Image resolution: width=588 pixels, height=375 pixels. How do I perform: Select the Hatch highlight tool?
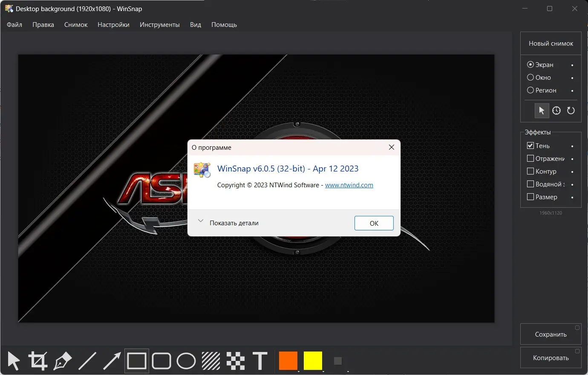(211, 361)
